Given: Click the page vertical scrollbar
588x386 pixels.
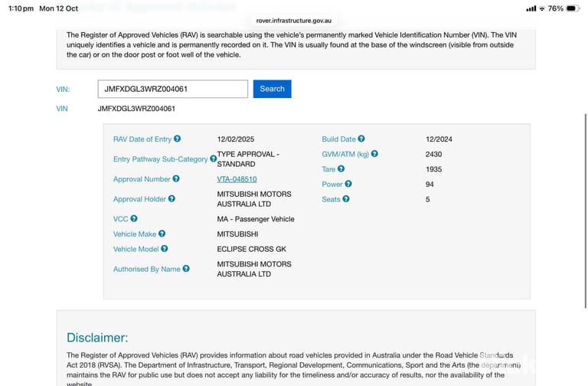Looking at the screenshot, I should [x=586, y=211].
